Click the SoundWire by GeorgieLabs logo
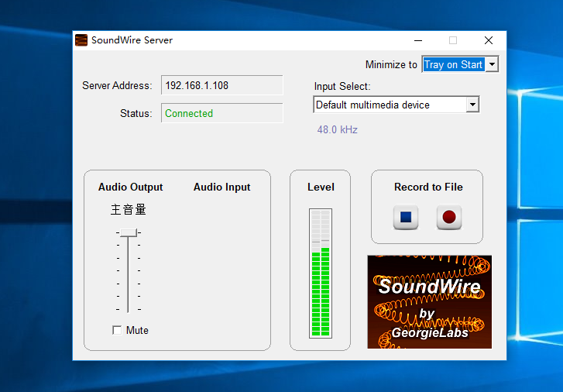 (430, 302)
